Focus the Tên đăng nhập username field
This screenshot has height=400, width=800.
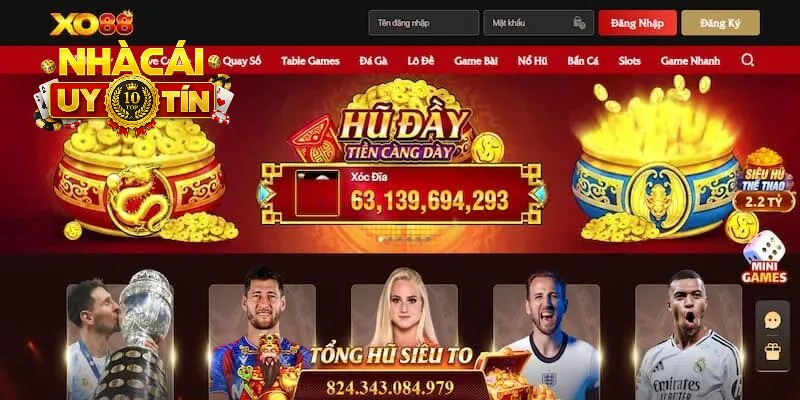(424, 23)
